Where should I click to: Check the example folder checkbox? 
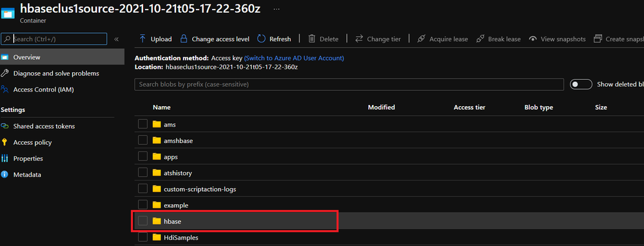(142, 205)
